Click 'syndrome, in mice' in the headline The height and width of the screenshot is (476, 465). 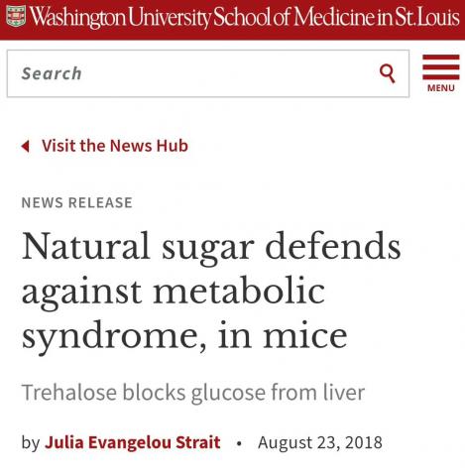(184, 336)
